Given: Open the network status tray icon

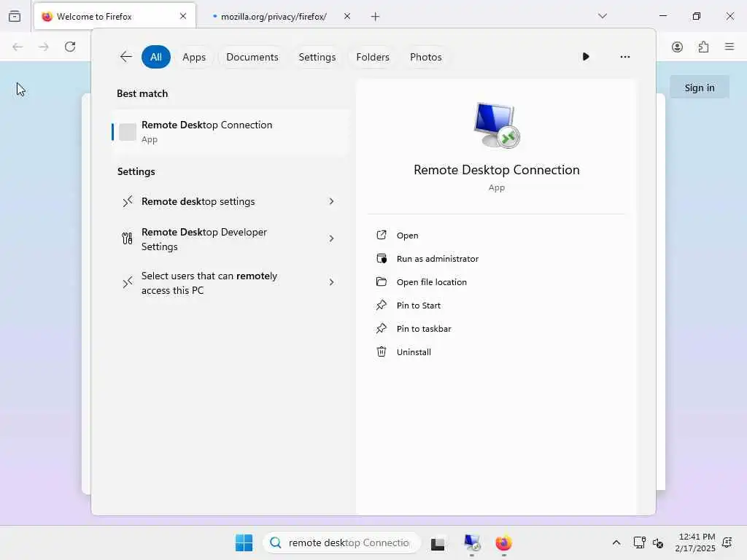Looking at the screenshot, I should 639,542.
